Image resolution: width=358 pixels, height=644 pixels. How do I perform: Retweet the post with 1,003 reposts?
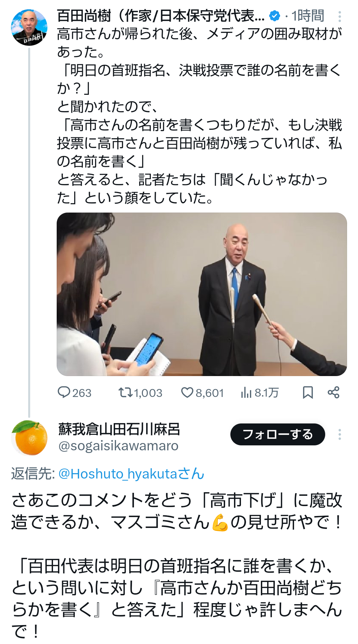[141, 393]
